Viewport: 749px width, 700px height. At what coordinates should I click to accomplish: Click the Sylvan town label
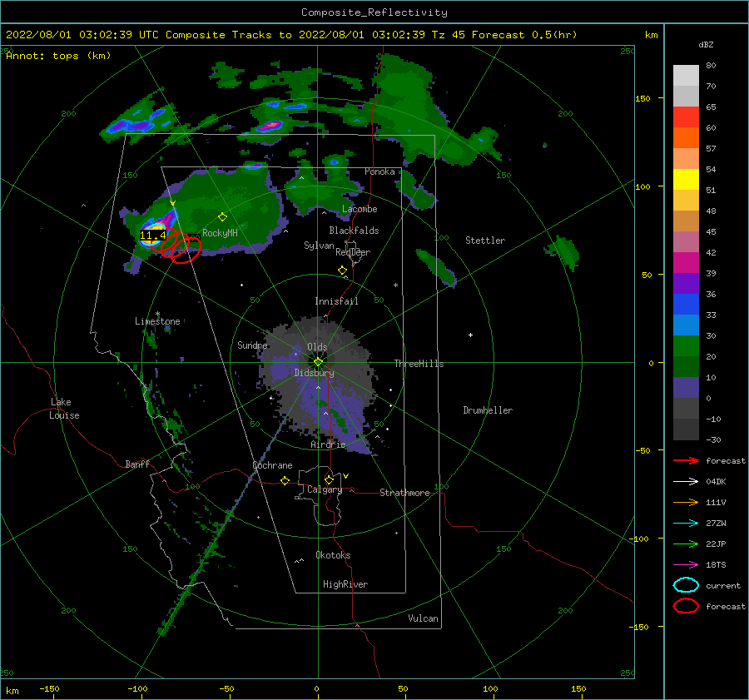[x=319, y=246]
